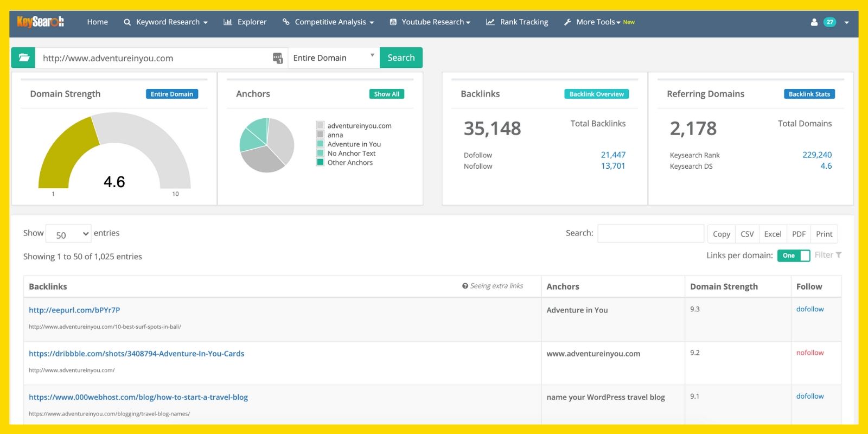Click nofollow in the dribbble.com row

[810, 353]
